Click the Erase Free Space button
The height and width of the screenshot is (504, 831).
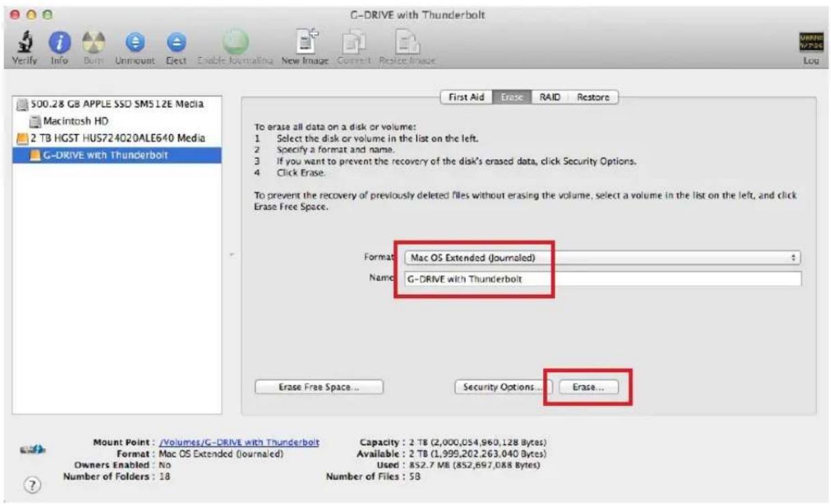(319, 387)
